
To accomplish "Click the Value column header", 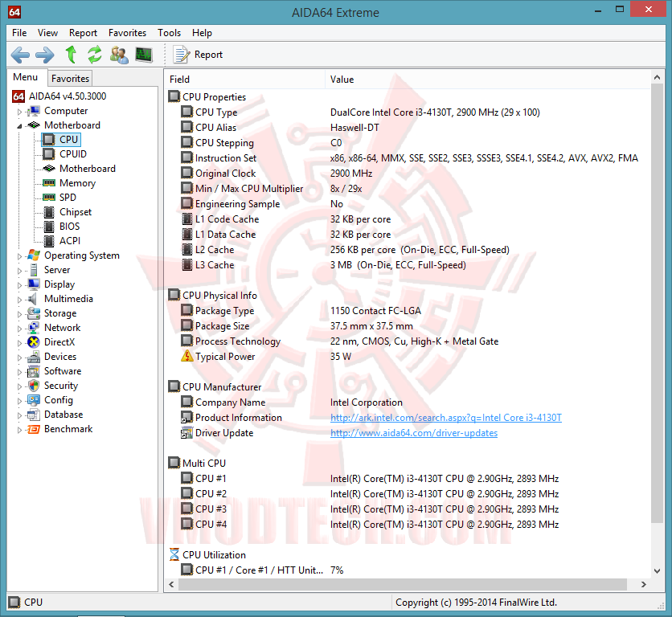I will 488,80.
